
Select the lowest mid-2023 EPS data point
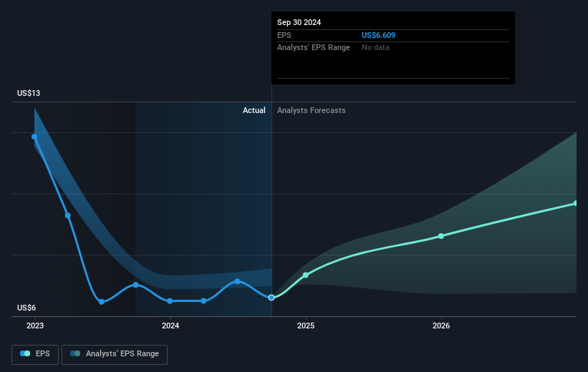click(102, 302)
